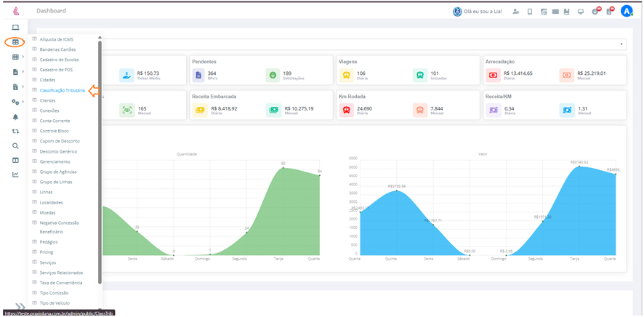Expand the invoice icon submenu chevron

tap(23, 87)
